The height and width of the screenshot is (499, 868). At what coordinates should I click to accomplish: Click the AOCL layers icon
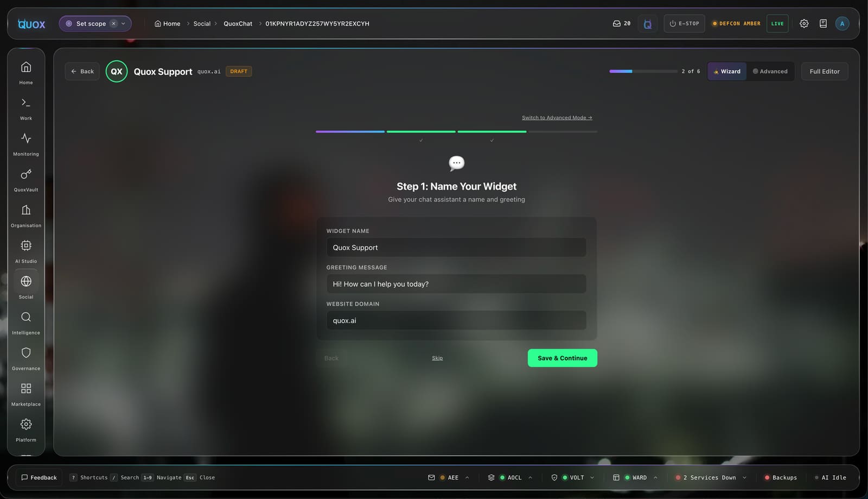tap(491, 478)
